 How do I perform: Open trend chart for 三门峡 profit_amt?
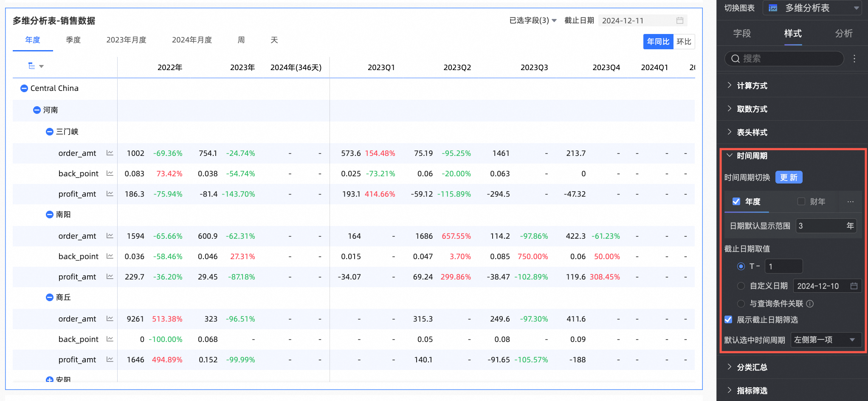[110, 194]
